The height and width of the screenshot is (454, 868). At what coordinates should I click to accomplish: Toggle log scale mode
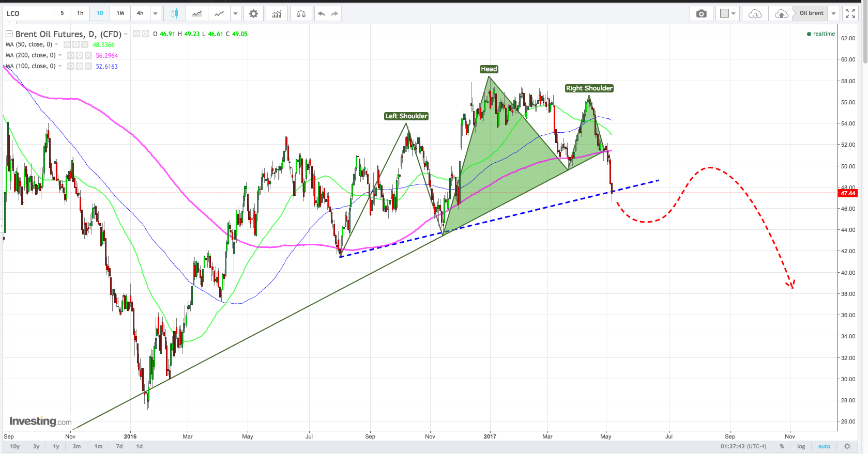click(801, 446)
